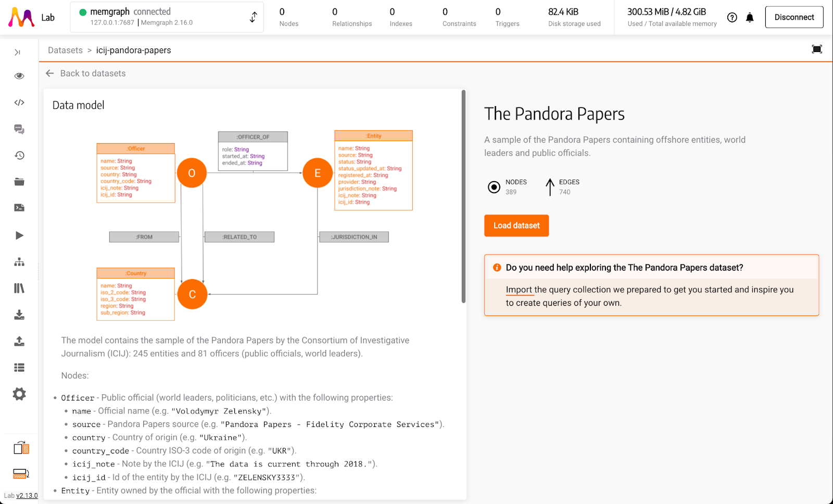Click the 127.0.0.1:7687 address text
Viewport: 833px width, 504px height.
[x=112, y=23]
